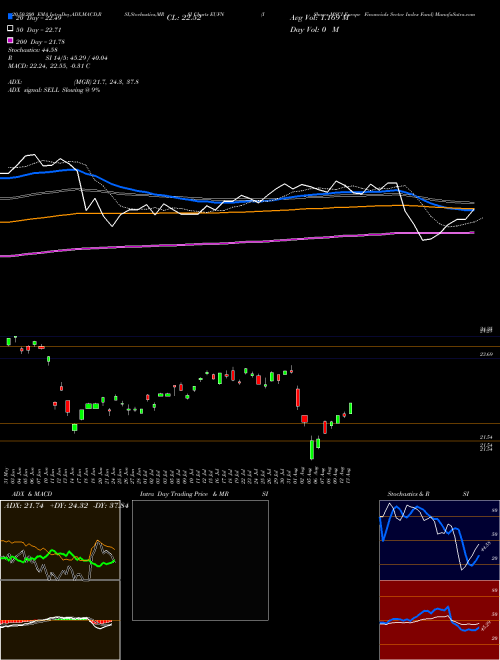Click the dark red RSI chart panel
This screenshot has height=660, width=500.
[x=439, y=620]
